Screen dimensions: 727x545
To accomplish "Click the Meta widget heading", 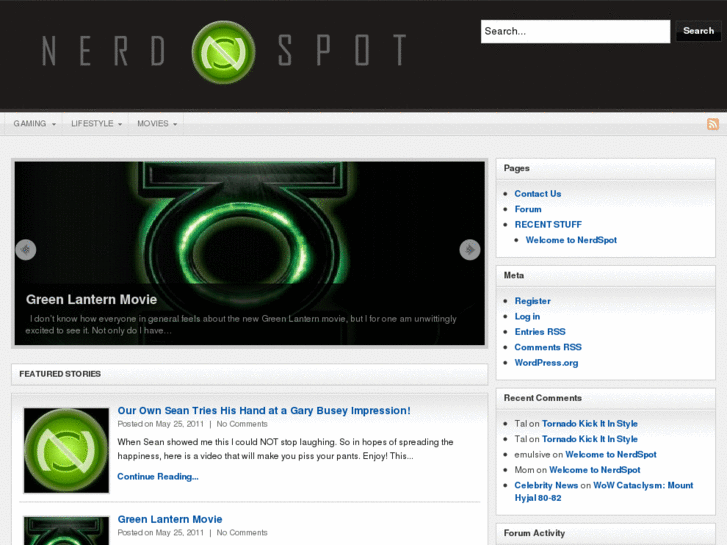I will click(x=514, y=276).
